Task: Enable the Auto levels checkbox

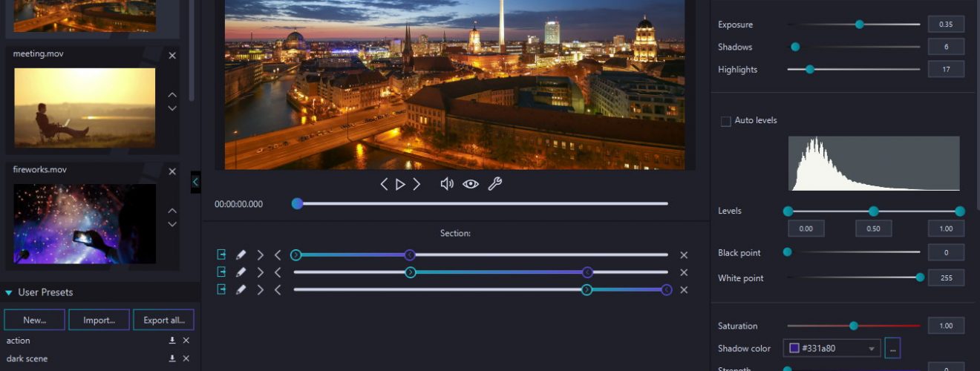Action: [726, 121]
